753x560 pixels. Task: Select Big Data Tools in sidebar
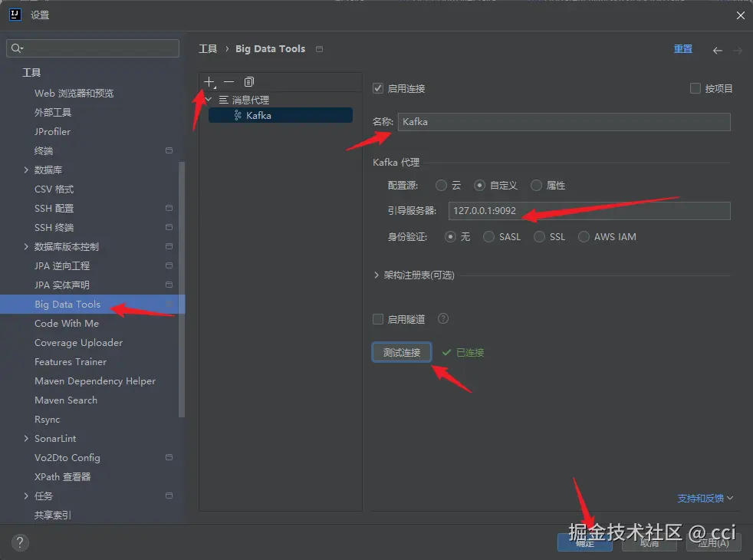pos(92,304)
